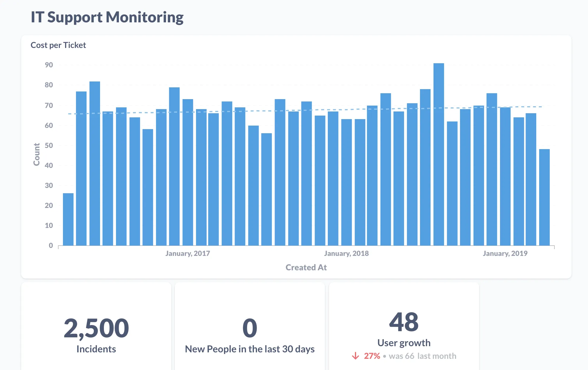The height and width of the screenshot is (370, 588).
Task: Click the last bar at 48
Action: coord(544,197)
